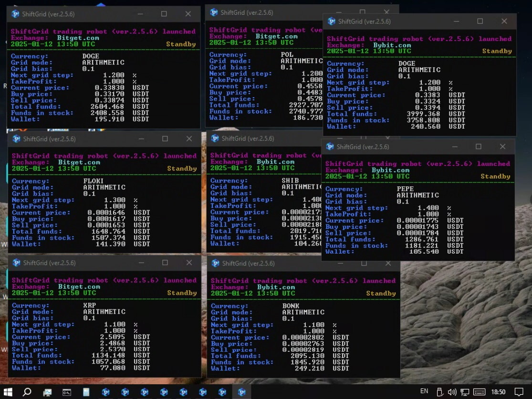Maximize the Bitget DOGE ShiftGrid window

point(164,14)
